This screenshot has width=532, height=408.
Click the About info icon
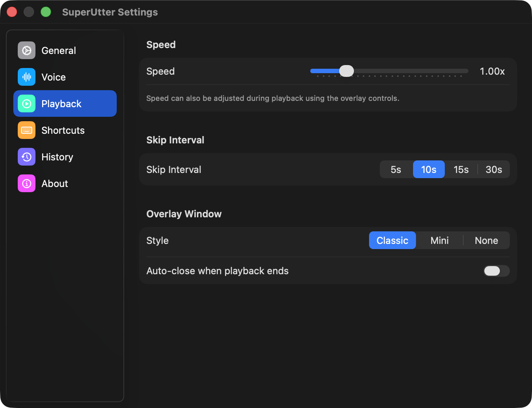coord(27,183)
